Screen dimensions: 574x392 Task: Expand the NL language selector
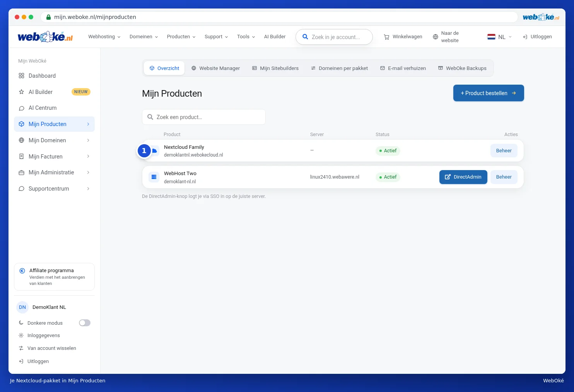tap(500, 37)
